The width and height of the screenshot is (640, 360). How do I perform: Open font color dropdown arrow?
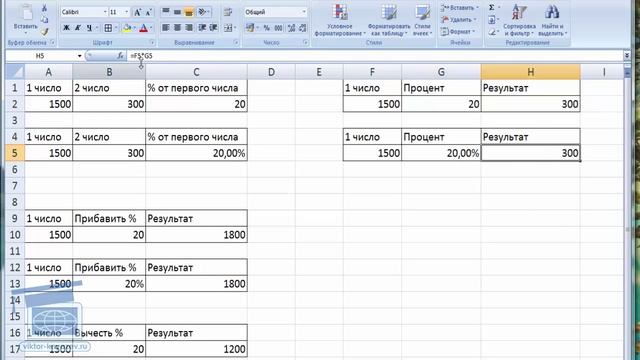click(151, 28)
